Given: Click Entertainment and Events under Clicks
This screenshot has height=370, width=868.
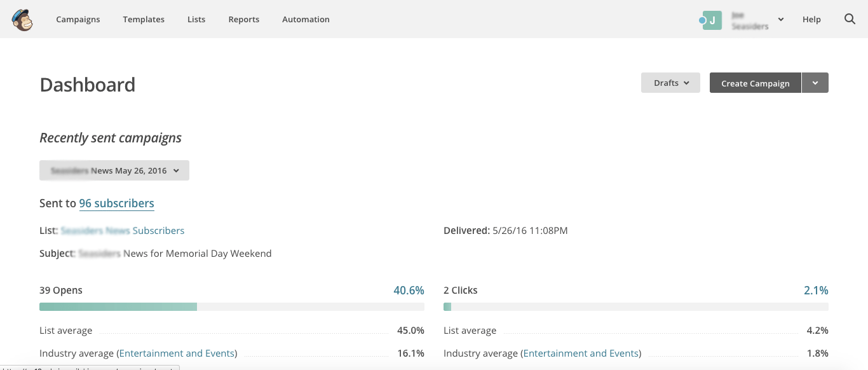Looking at the screenshot, I should tap(582, 353).
